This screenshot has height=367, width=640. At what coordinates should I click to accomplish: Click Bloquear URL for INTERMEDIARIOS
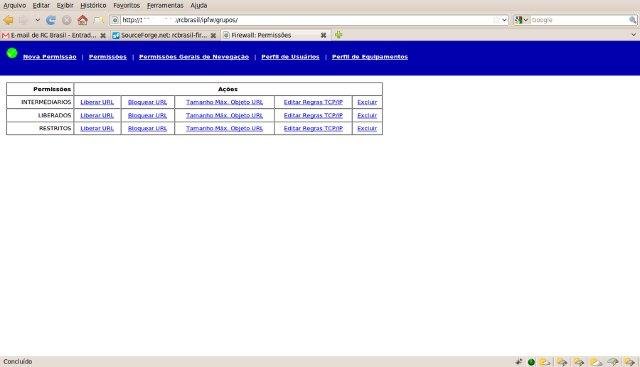coord(147,102)
